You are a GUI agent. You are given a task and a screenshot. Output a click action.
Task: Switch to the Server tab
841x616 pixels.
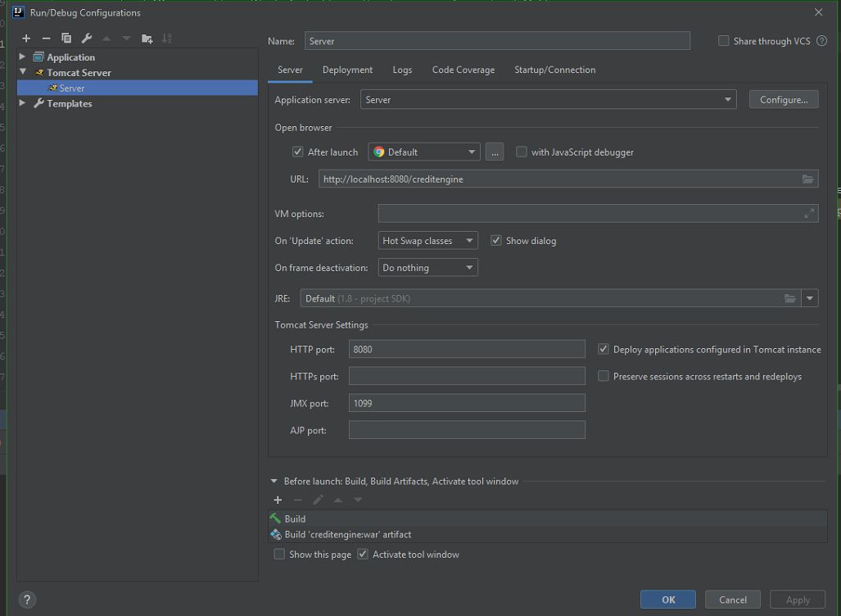tap(290, 70)
